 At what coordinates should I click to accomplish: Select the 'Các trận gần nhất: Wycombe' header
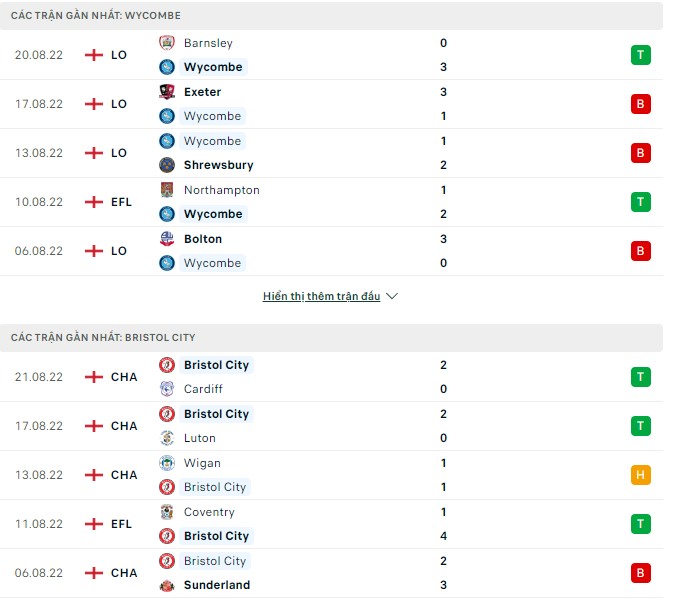[x=96, y=16]
